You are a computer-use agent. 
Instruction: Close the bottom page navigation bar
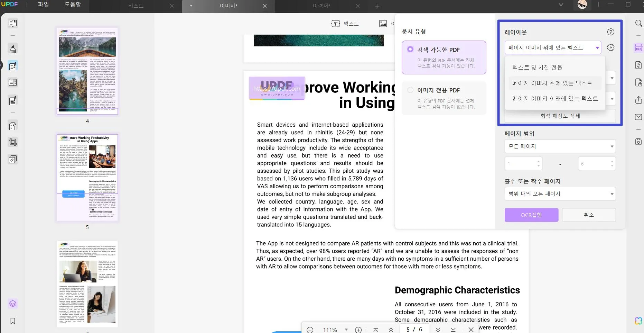tap(471, 330)
